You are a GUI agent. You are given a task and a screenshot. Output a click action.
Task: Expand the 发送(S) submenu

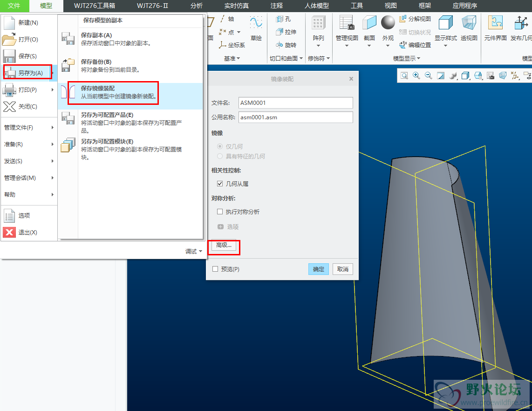53,161
